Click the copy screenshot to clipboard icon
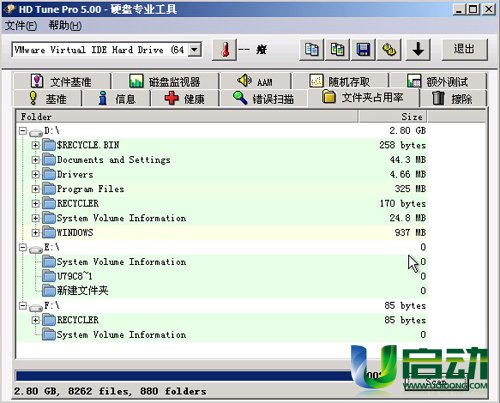Image resolution: width=500 pixels, height=403 pixels. tap(337, 50)
